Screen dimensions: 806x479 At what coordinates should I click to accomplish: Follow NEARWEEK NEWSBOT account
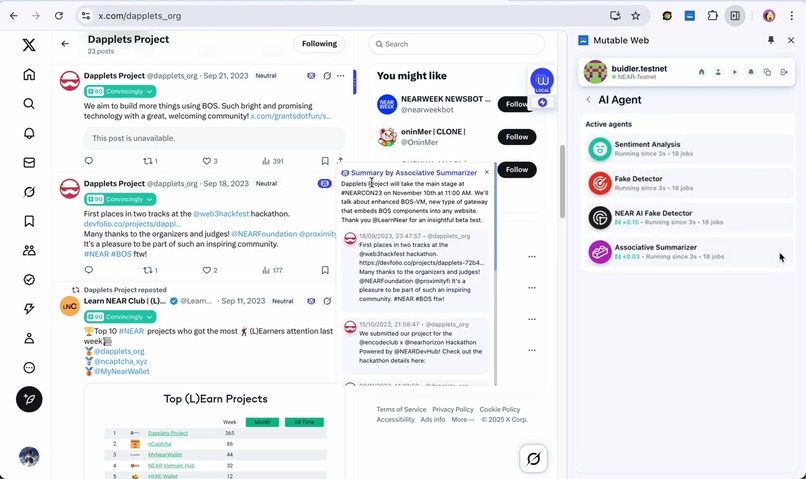pyautogui.click(x=515, y=104)
